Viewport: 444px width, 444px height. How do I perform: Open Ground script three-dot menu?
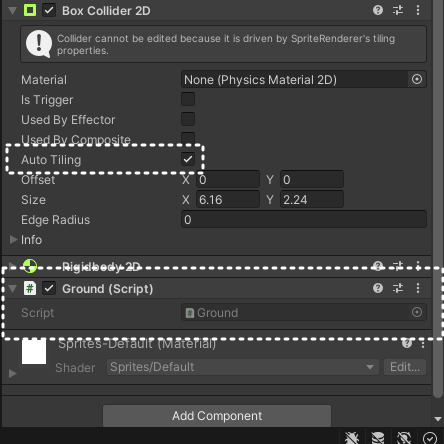418,288
